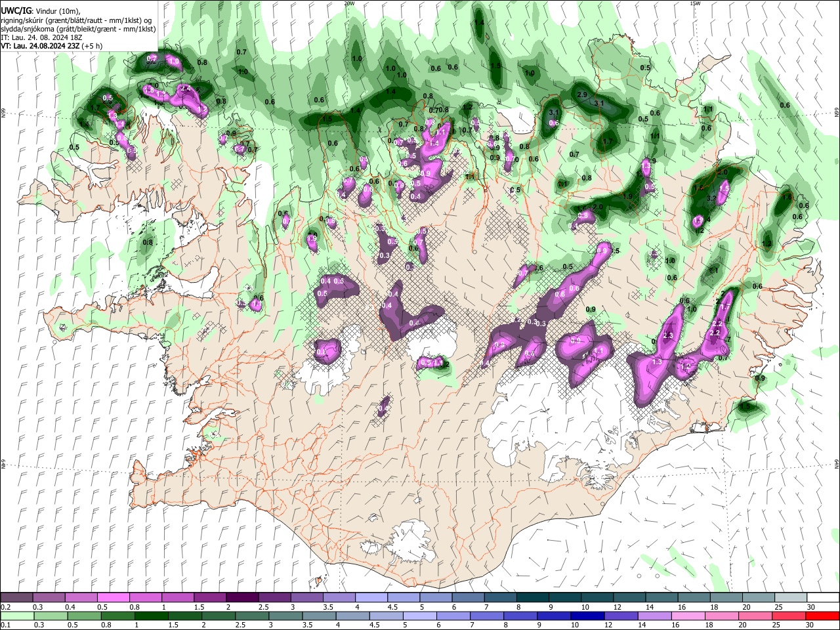
Task: Click the '3.2' precipitation value on the map
Action: tap(711, 198)
